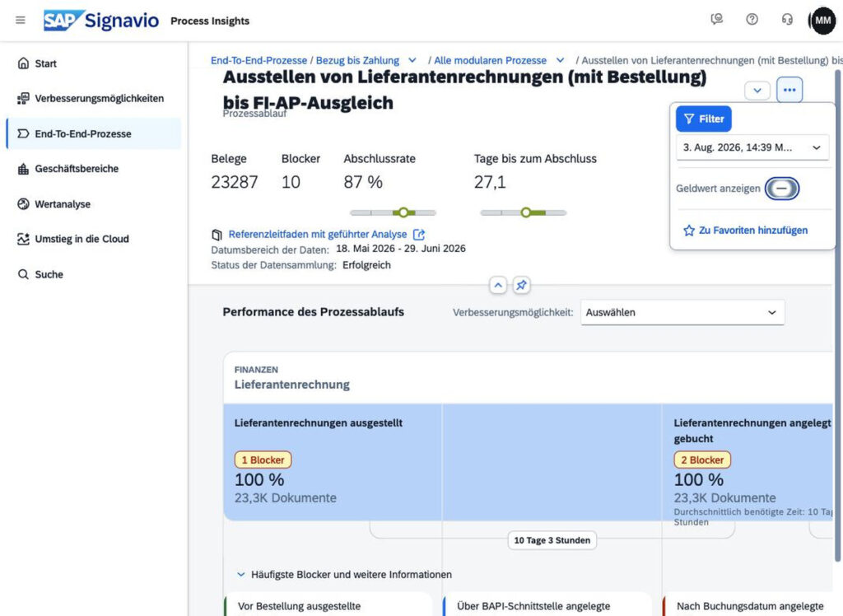Click End-To-End-Prozesse breadcrumb link
The height and width of the screenshot is (616, 843).
click(258, 60)
